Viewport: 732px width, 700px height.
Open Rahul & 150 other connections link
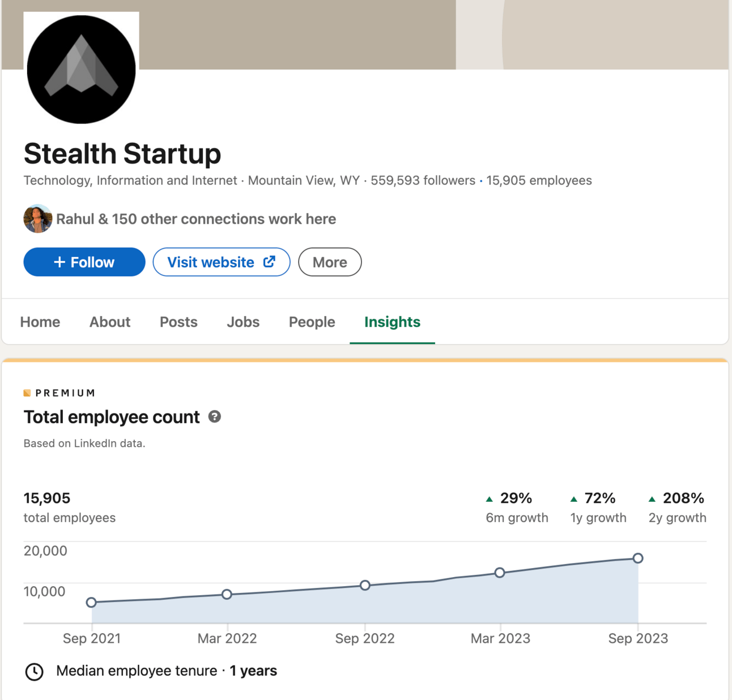[x=196, y=219]
